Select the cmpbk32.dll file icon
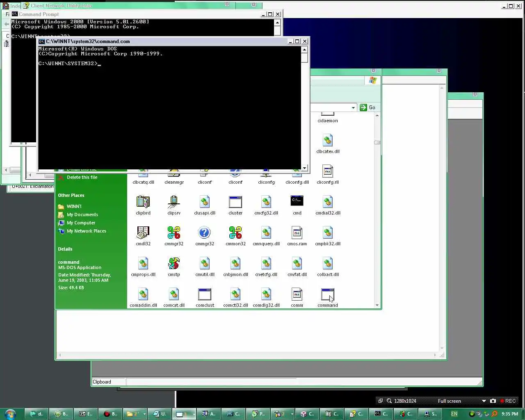The width and height of the screenshot is (525, 420). click(x=328, y=232)
